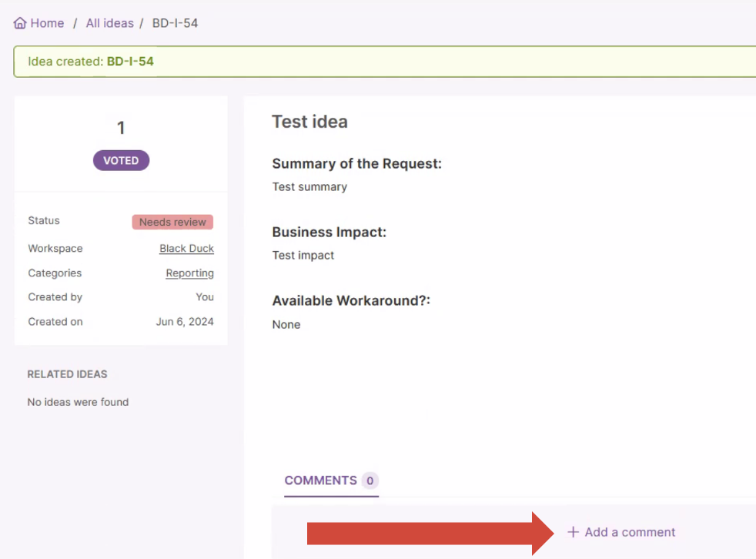This screenshot has width=756, height=559.
Task: Click the Created by label
Action: click(55, 297)
